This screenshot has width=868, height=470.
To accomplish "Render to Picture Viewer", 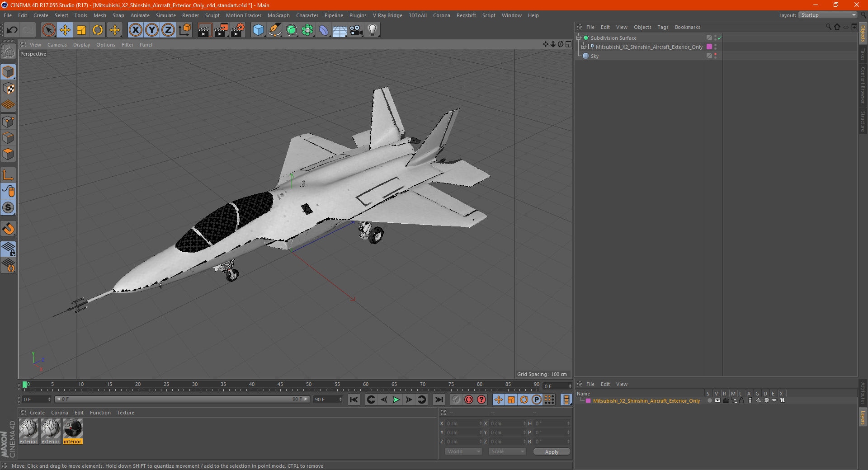I will click(221, 30).
